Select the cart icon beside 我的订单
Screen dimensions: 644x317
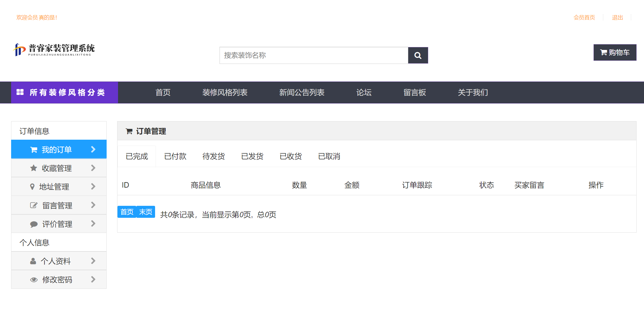coord(33,149)
